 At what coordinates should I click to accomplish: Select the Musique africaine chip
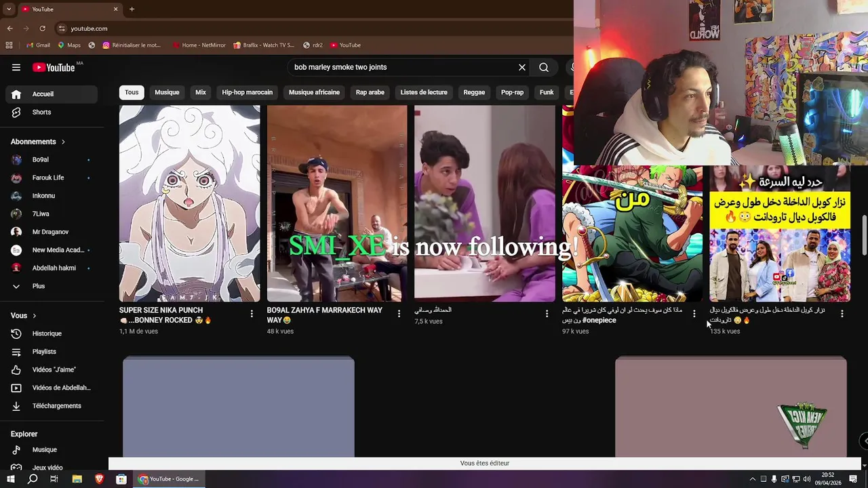pos(314,92)
